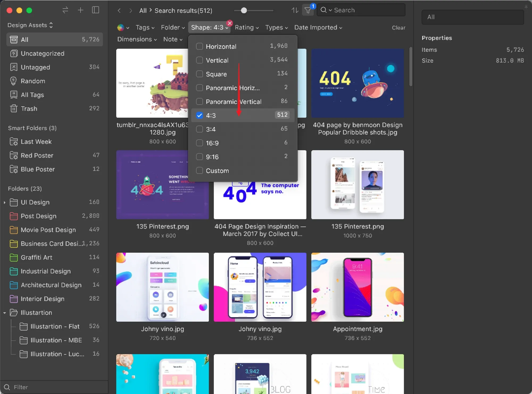Open the Design Assets library switcher
Screen dimensions: 532x394
30,25
